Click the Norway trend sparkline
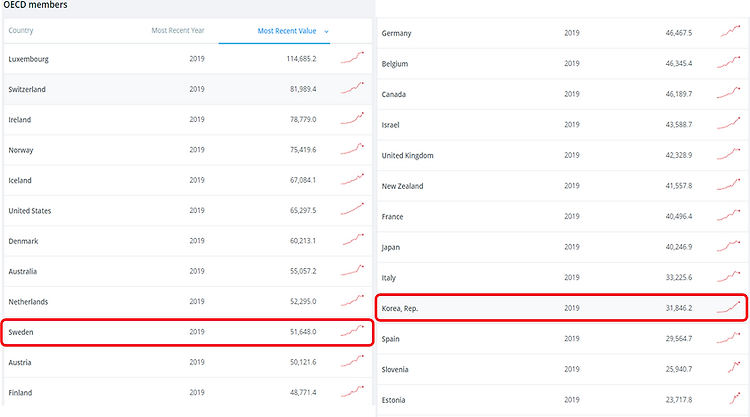750x417 pixels. point(353,149)
